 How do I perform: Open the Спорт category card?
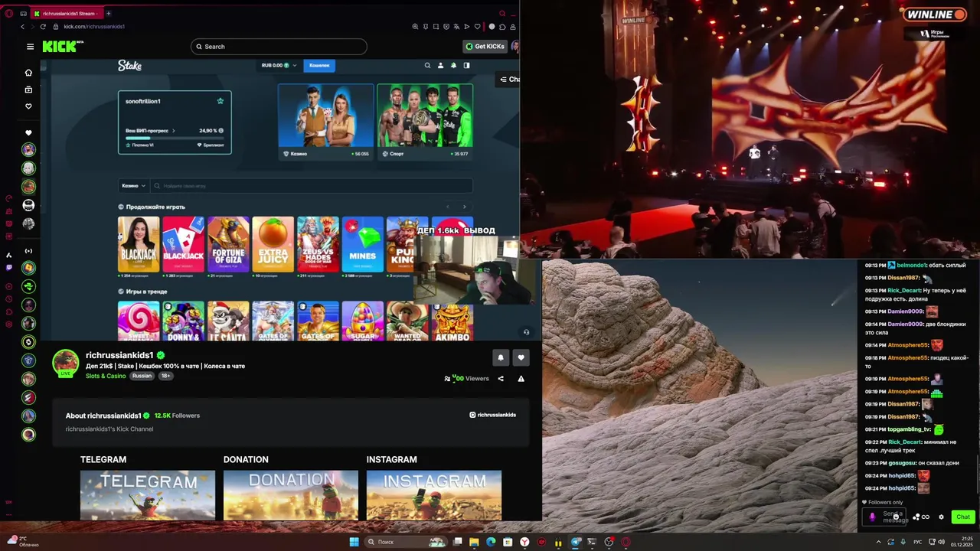pyautogui.click(x=425, y=121)
